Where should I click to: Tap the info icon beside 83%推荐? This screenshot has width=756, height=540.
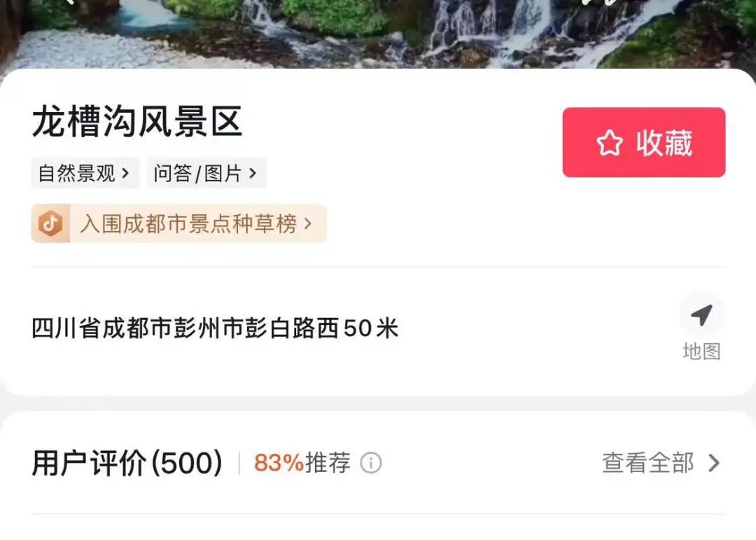point(371,463)
